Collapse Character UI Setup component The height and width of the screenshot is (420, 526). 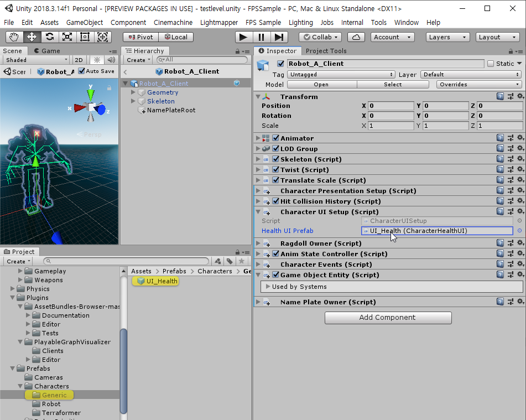tap(258, 212)
